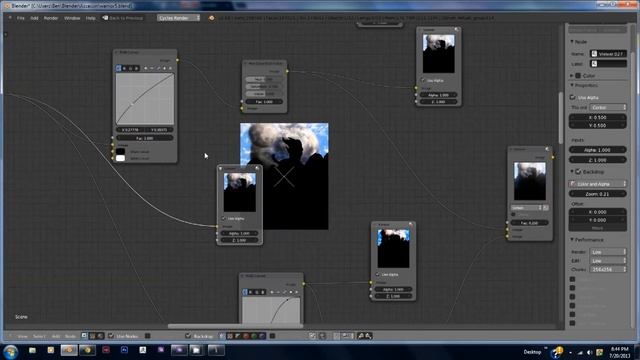
Task: Click the Start button on Windows taskbar
Action: point(10,351)
